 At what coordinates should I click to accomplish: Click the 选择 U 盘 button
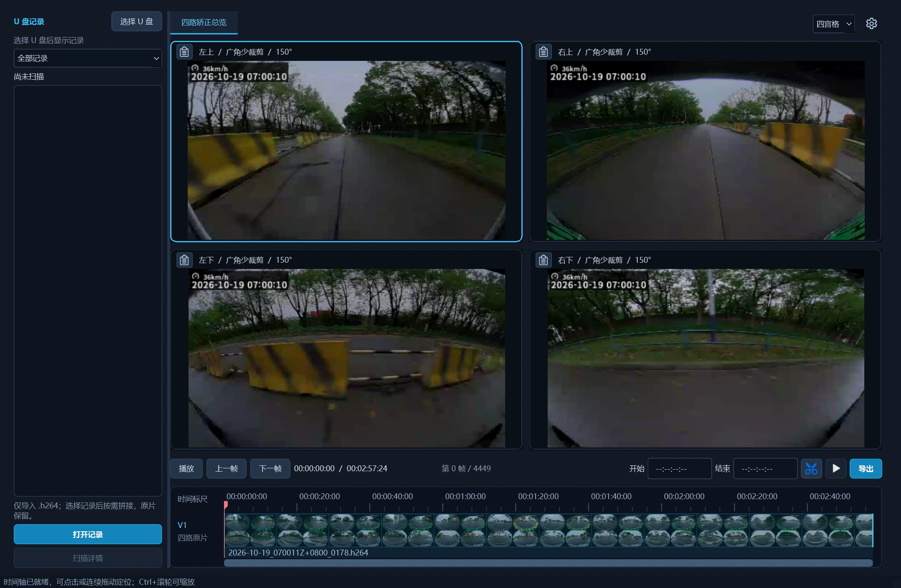136,22
